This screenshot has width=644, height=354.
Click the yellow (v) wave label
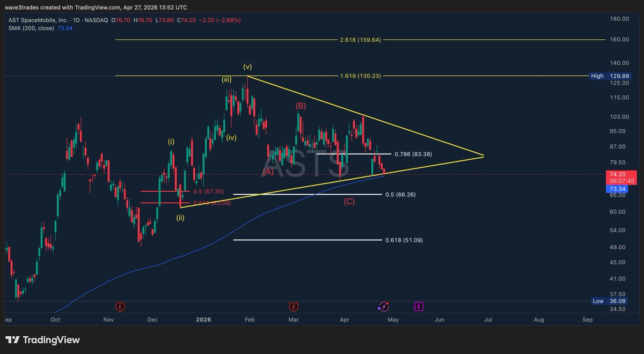coord(247,67)
